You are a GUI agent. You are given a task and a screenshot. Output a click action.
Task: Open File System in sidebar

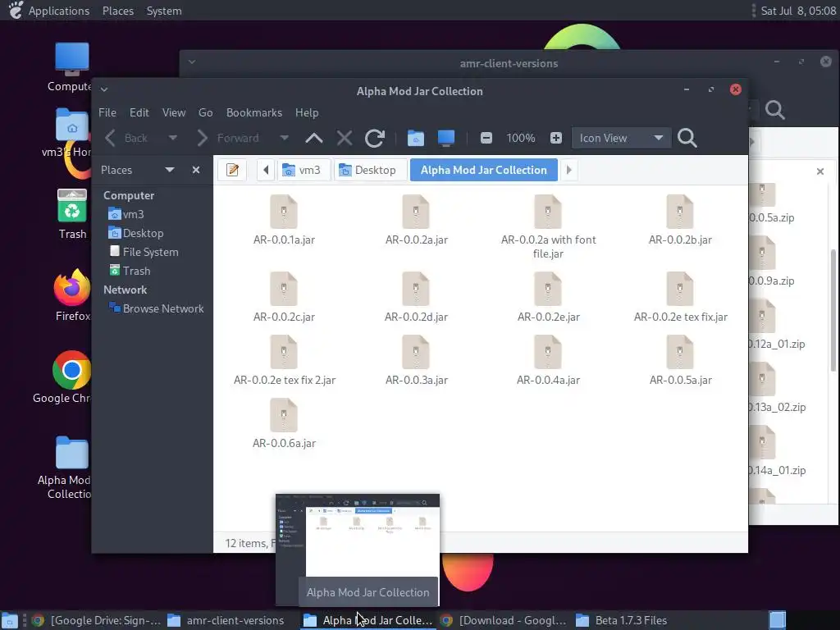point(144,252)
